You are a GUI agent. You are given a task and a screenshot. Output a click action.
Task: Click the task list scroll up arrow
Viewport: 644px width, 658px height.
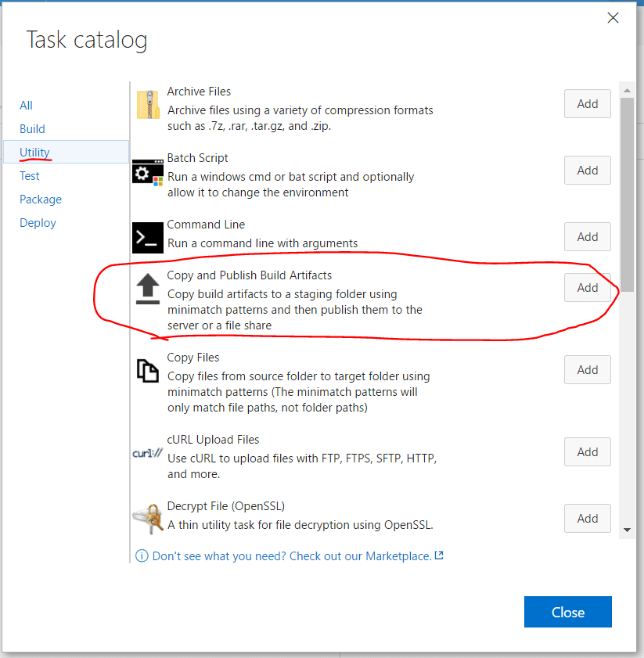pyautogui.click(x=627, y=90)
